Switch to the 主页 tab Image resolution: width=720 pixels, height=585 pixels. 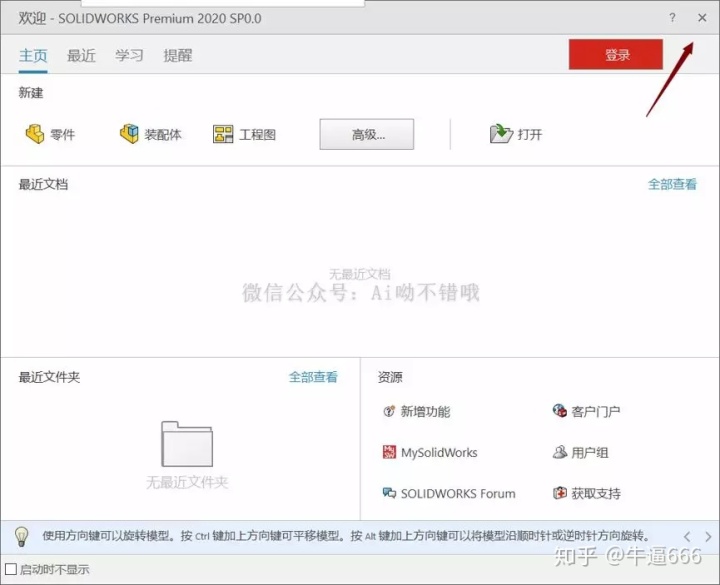tap(33, 56)
